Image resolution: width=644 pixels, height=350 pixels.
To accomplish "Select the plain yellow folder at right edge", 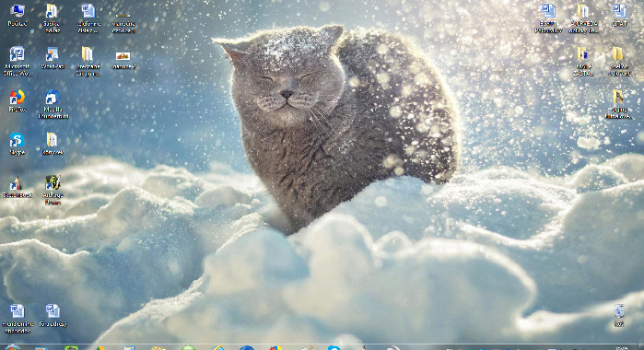I will [619, 61].
